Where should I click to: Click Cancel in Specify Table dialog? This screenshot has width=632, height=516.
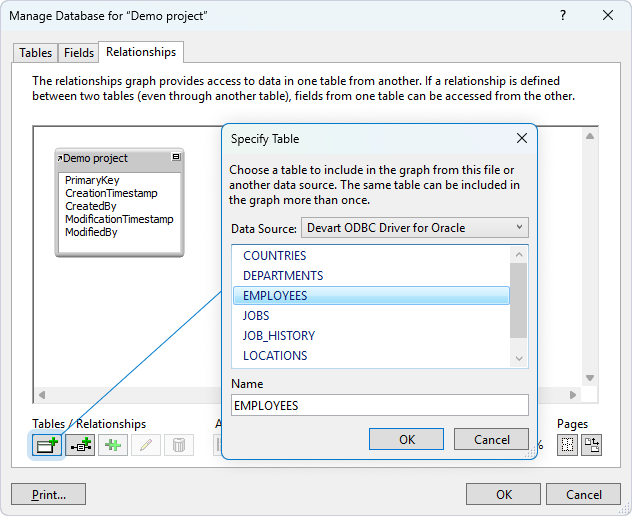click(x=491, y=439)
